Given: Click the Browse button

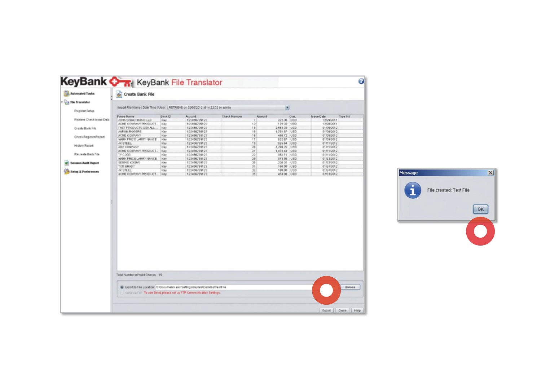Looking at the screenshot, I should (350, 287).
